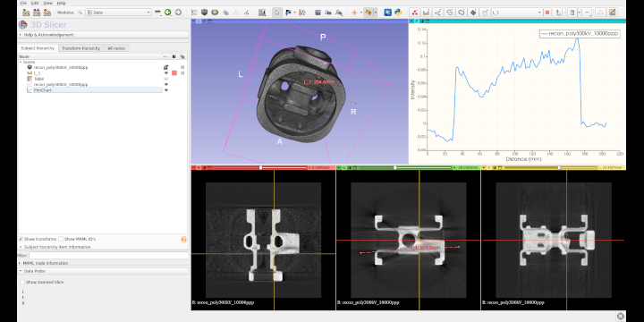Select the line markup tool
The image size is (644, 322).
point(427,13)
